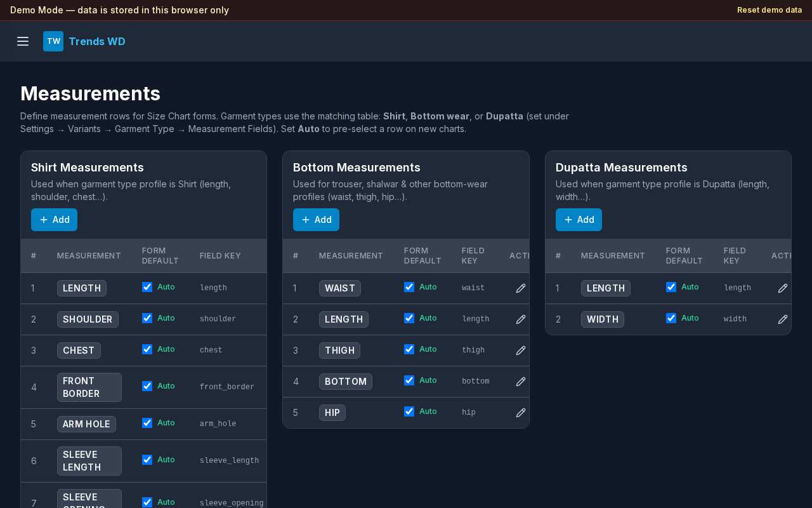The width and height of the screenshot is (812, 508).
Task: Select the CHEST measurement tag
Action: [79, 351]
